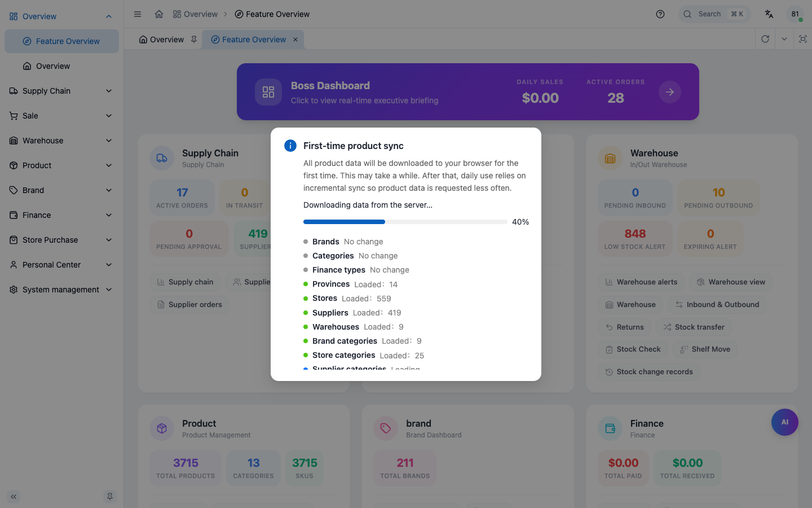The height and width of the screenshot is (508, 812).
Task: Close the Feature Overview tab
Action: point(295,40)
